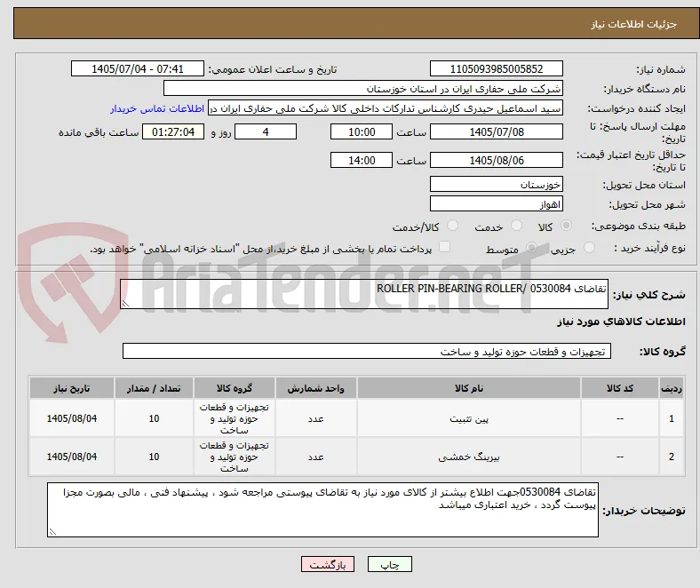Click the اطلاعات کالاهای مورد نیاز section heading
Screen dimensions: 700x588
[621, 322]
